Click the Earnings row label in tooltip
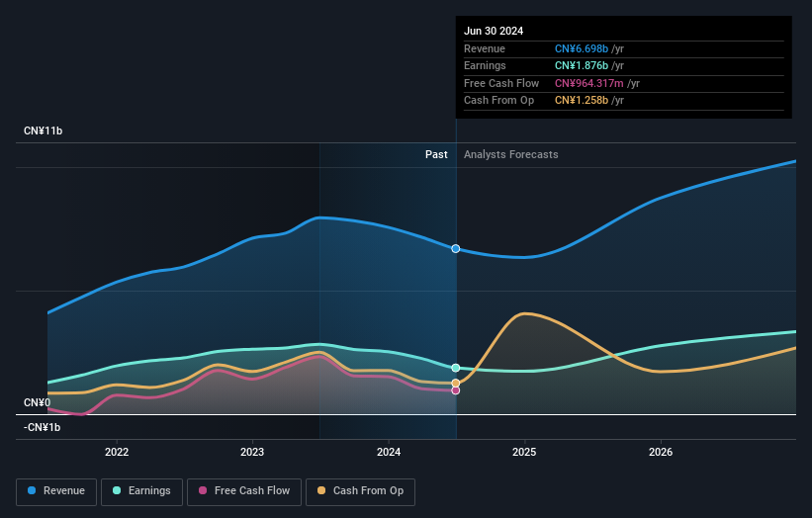The width and height of the screenshot is (812, 518). (485, 65)
